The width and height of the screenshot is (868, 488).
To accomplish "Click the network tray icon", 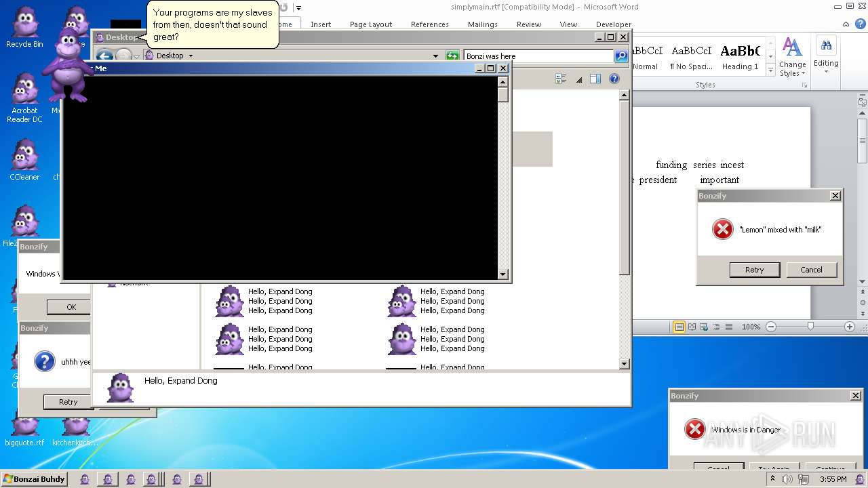I will point(802,479).
